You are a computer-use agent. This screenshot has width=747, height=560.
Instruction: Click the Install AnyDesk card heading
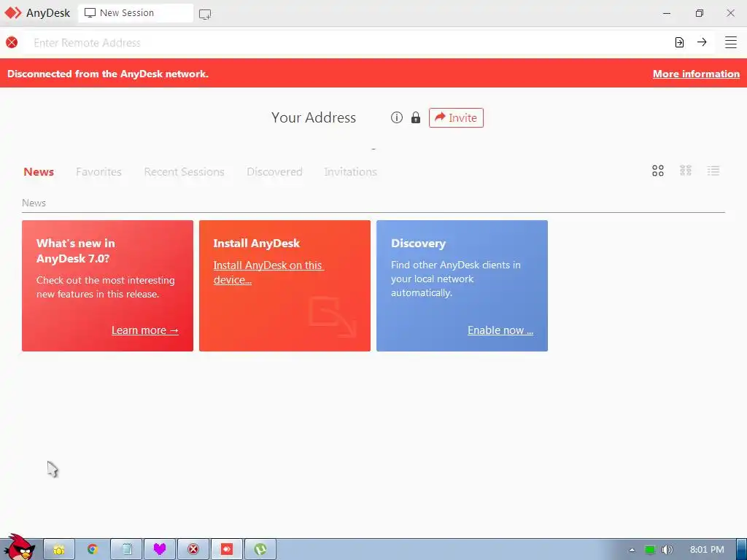[x=256, y=244]
